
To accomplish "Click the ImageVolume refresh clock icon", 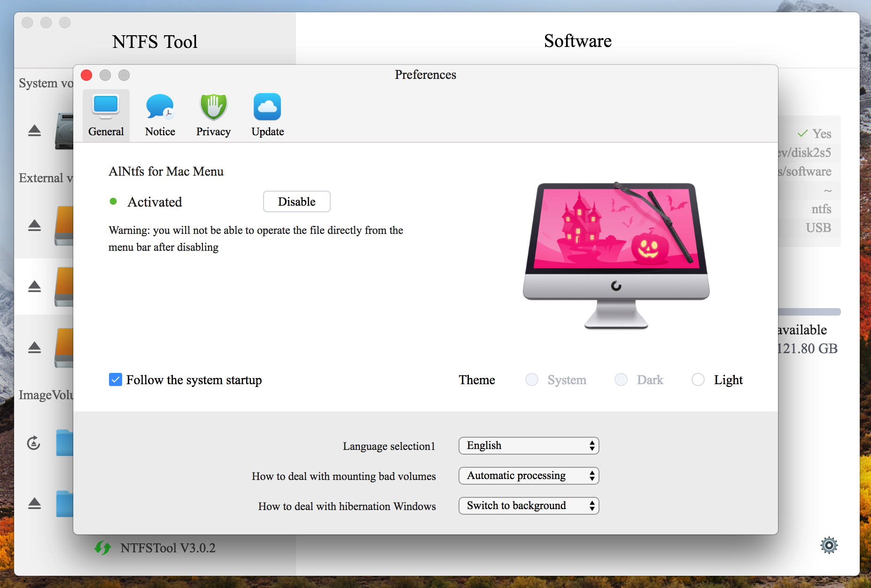I will [34, 442].
